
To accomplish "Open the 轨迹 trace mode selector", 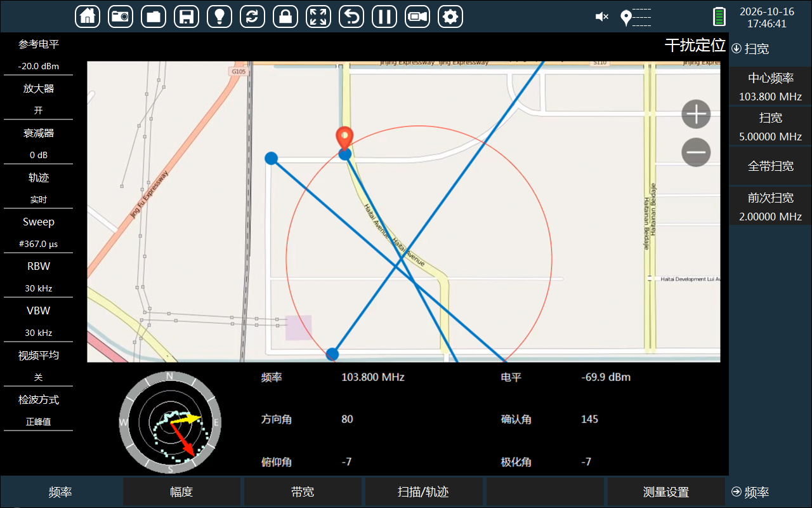I will 39,188.
